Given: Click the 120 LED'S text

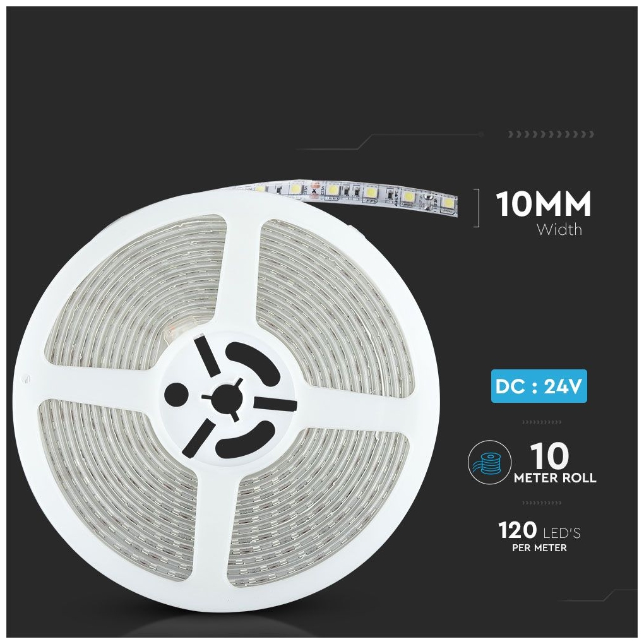Looking at the screenshot, I should 539,530.
